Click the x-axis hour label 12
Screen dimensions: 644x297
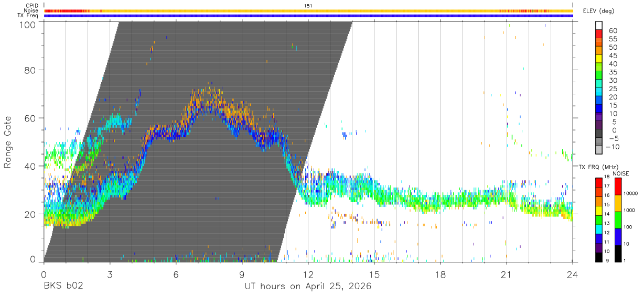point(308,274)
